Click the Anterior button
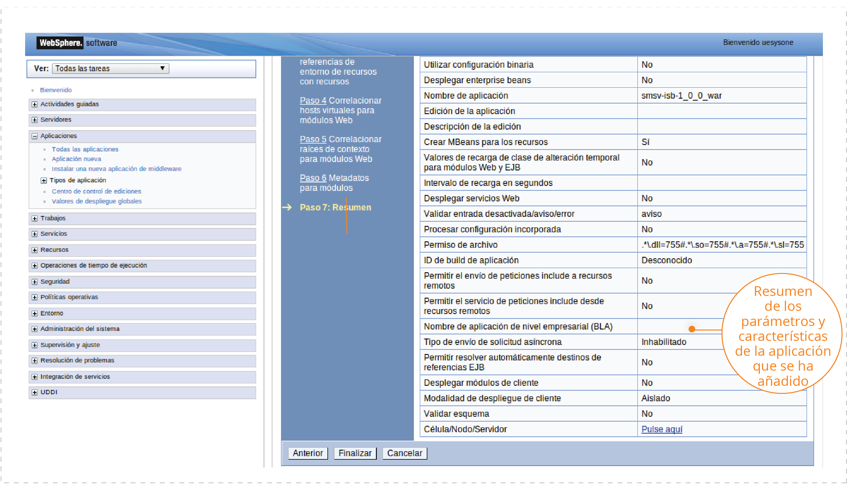Image resolution: width=850 pixels, height=504 pixels. [x=308, y=454]
